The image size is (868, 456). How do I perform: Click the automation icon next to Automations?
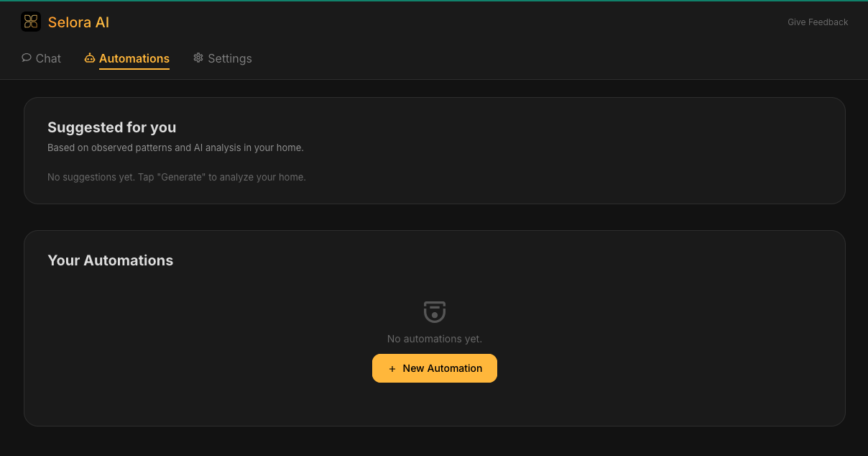(x=90, y=58)
